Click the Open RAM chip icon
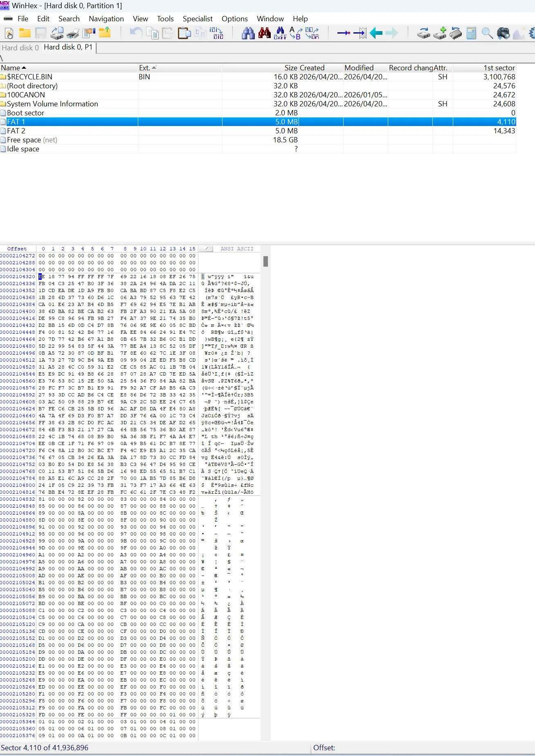535x756 pixels. [x=456, y=33]
